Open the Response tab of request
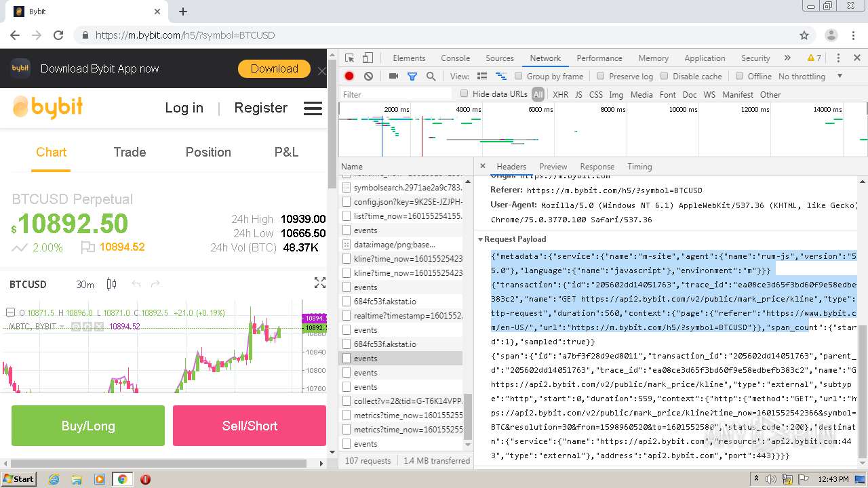 (597, 167)
